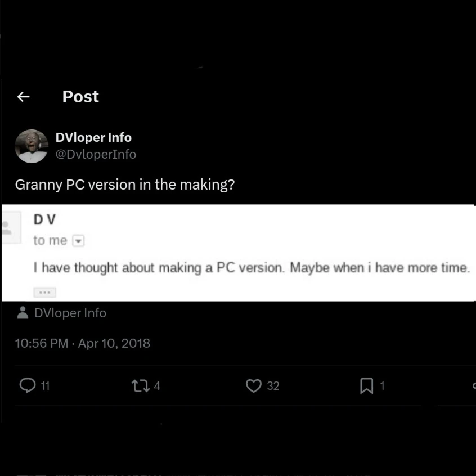
Task: Open the 10:56 PM · Apr 10, 2018 timestamp
Action: [83, 343]
